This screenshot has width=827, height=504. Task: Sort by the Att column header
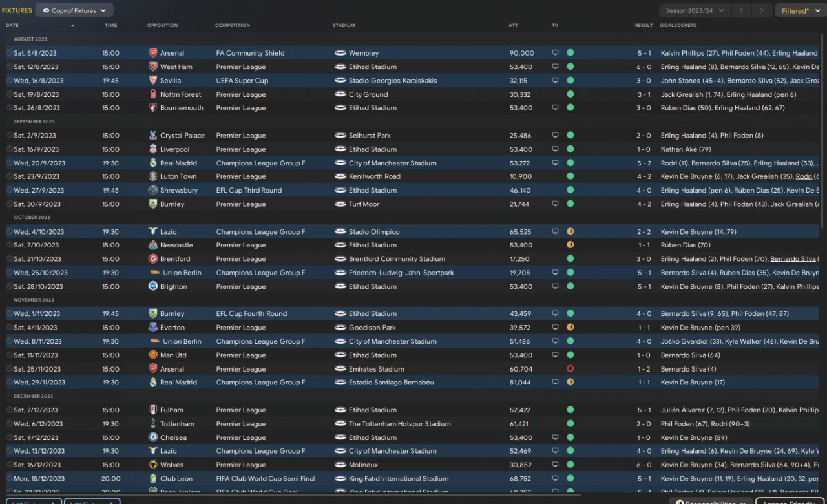point(513,25)
